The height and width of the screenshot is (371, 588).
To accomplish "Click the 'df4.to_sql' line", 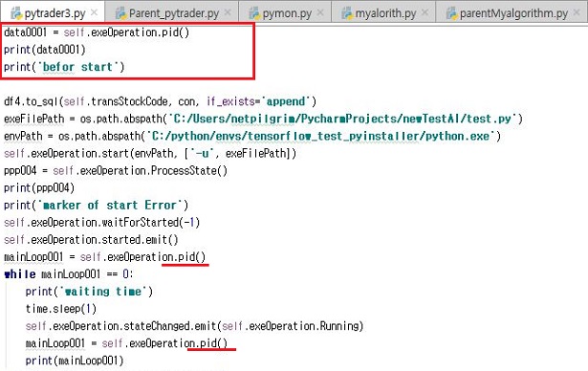I will (160, 101).
